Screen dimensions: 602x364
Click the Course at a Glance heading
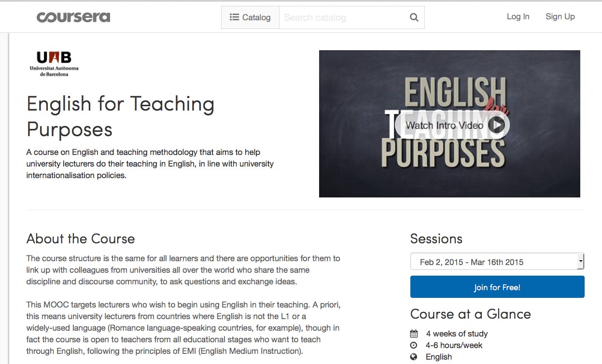click(x=471, y=314)
